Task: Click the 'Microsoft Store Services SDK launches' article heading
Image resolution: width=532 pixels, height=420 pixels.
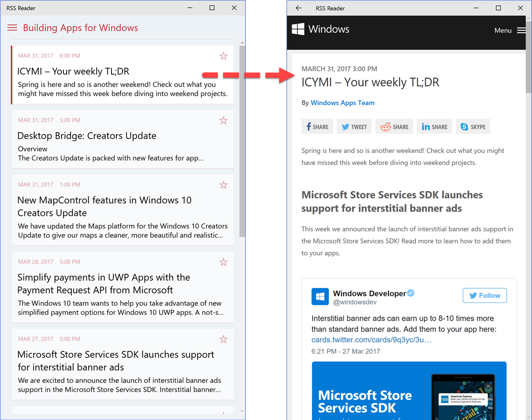Action: [392, 202]
